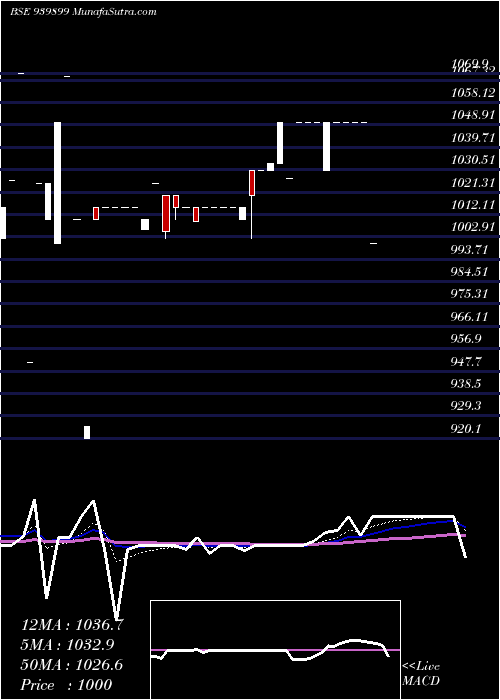Click the 984.51 price axis label
500x700 pixels.
[470, 272]
